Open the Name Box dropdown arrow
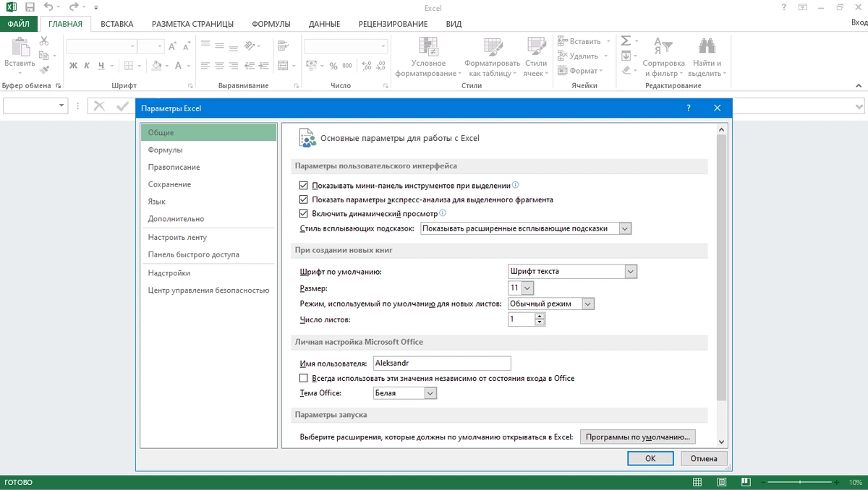This screenshot has width=868, height=490. (61, 106)
